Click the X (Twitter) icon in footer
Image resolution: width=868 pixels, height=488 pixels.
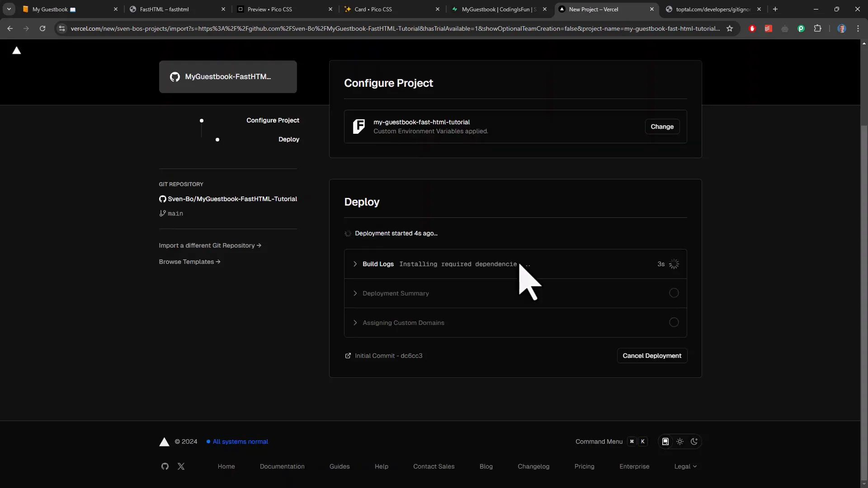[181, 466]
